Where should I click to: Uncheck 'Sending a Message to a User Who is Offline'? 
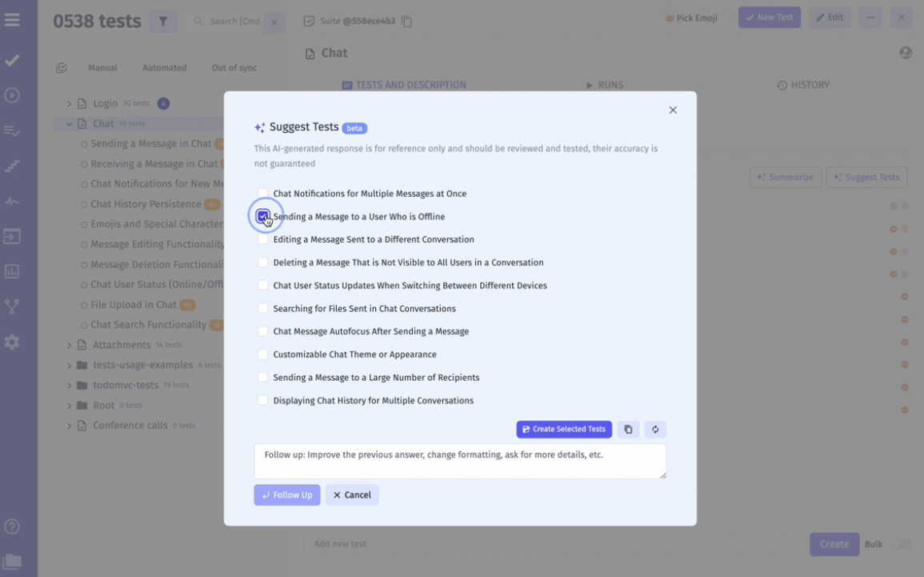(262, 216)
